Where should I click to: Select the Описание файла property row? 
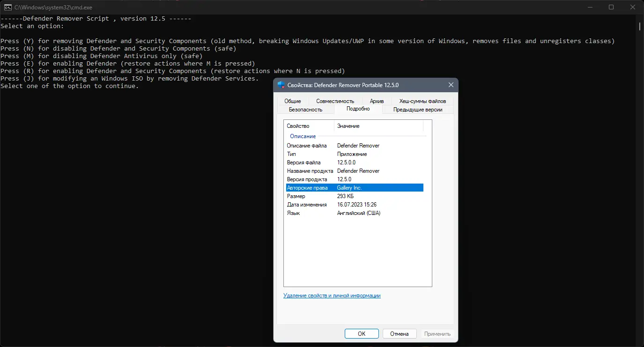click(355, 146)
